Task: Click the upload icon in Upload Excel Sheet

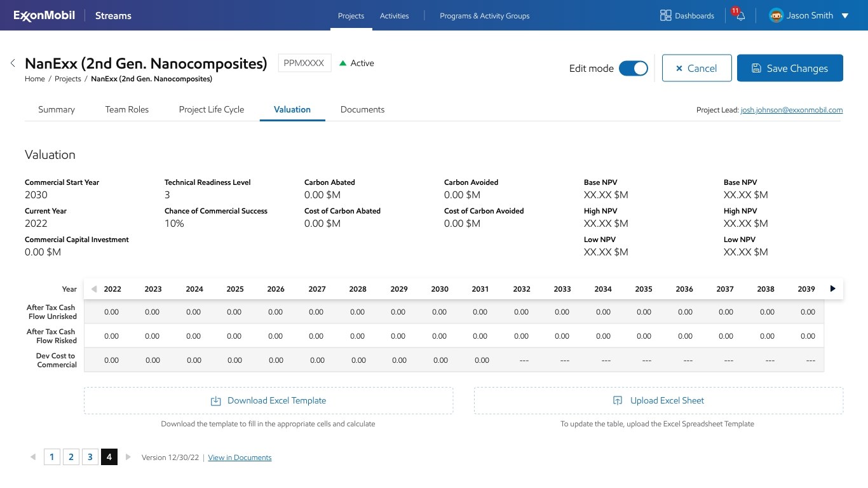Action: 618,401
